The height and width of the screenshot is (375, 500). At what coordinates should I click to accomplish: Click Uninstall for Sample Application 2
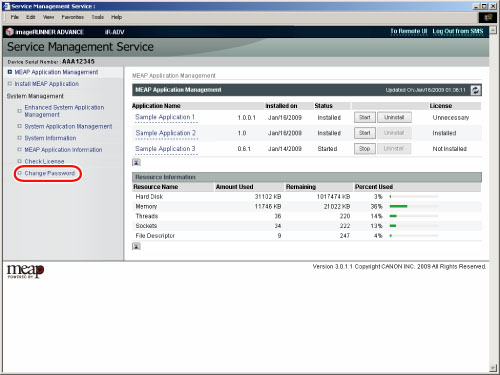pyautogui.click(x=394, y=133)
